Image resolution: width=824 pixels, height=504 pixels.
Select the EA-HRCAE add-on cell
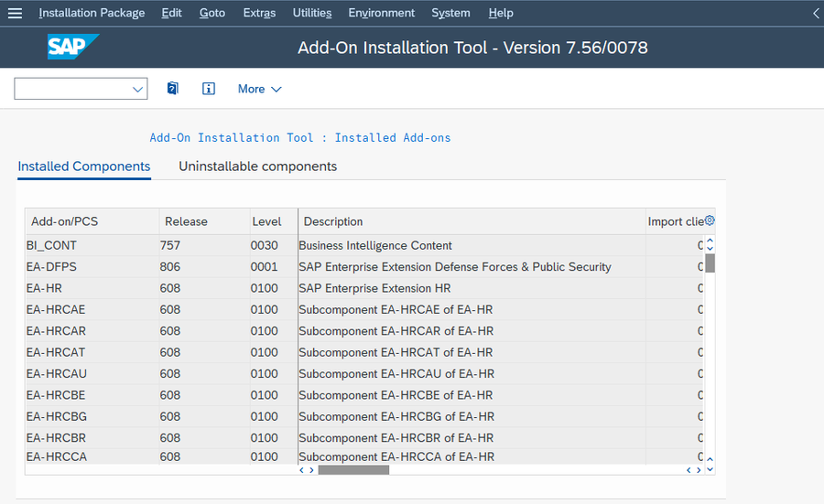coord(92,310)
